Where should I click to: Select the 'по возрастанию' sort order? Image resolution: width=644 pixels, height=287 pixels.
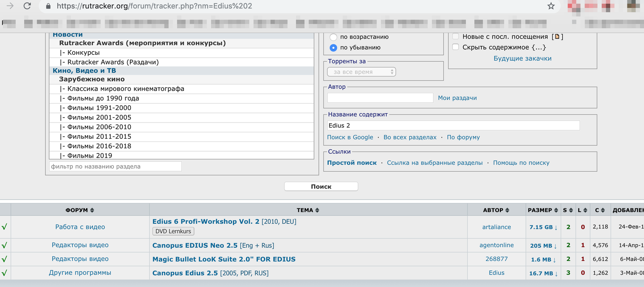[x=333, y=37]
